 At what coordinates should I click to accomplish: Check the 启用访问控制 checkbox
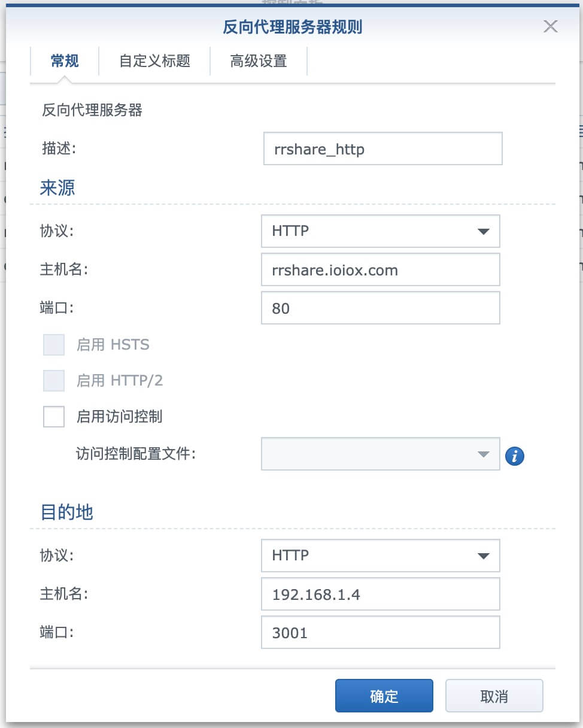click(54, 417)
